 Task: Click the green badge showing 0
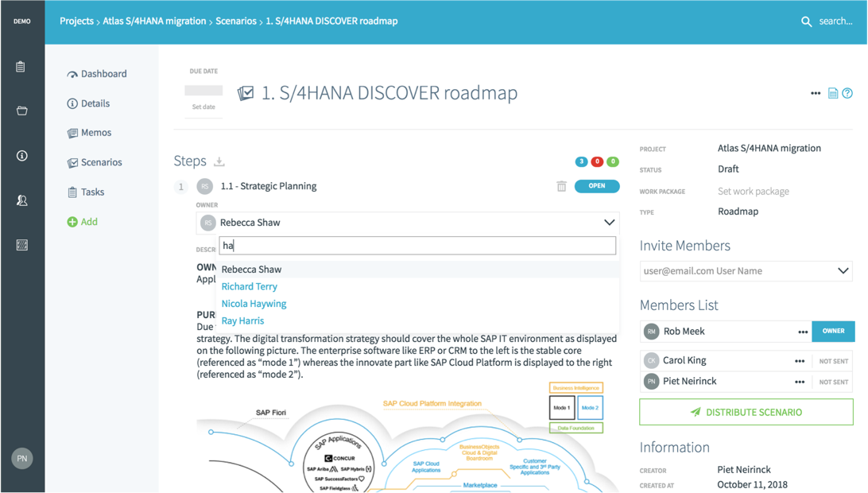tap(613, 161)
